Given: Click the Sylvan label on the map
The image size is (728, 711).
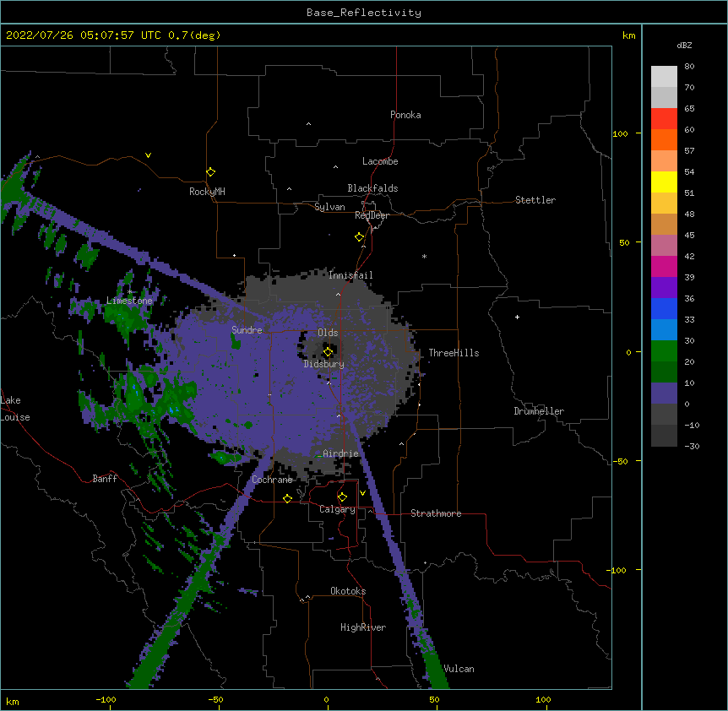Looking at the screenshot, I should [329, 207].
